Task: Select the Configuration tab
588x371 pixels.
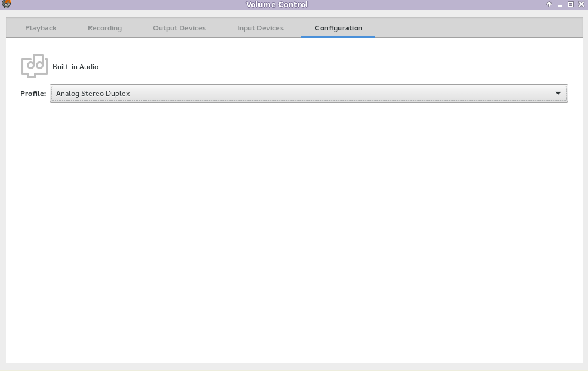Action: click(x=338, y=28)
